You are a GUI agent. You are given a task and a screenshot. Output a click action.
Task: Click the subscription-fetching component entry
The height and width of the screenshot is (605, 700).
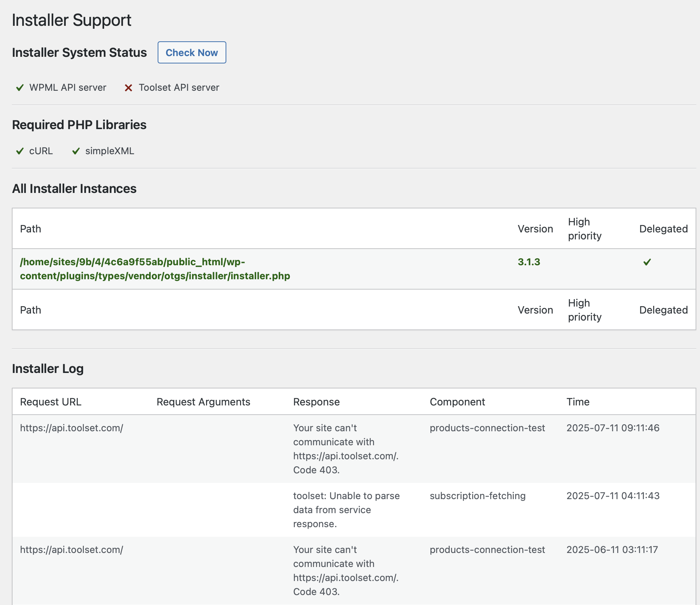tap(477, 496)
